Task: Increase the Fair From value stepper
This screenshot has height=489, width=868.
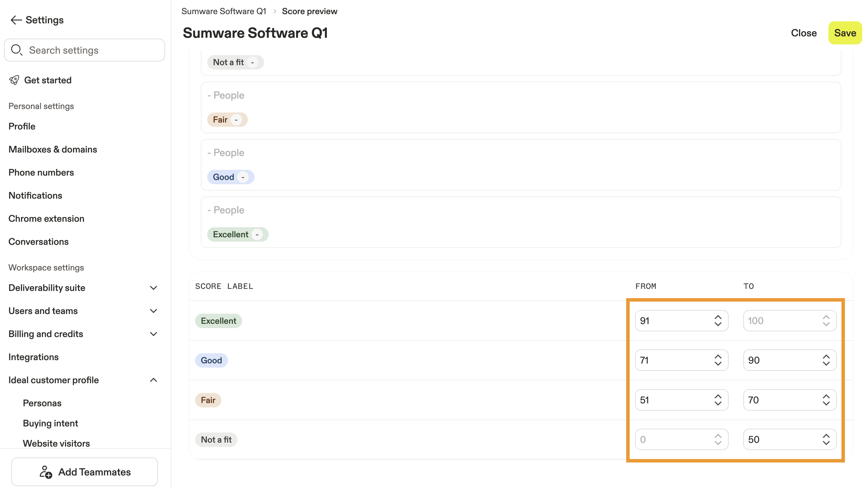Action: (718, 396)
